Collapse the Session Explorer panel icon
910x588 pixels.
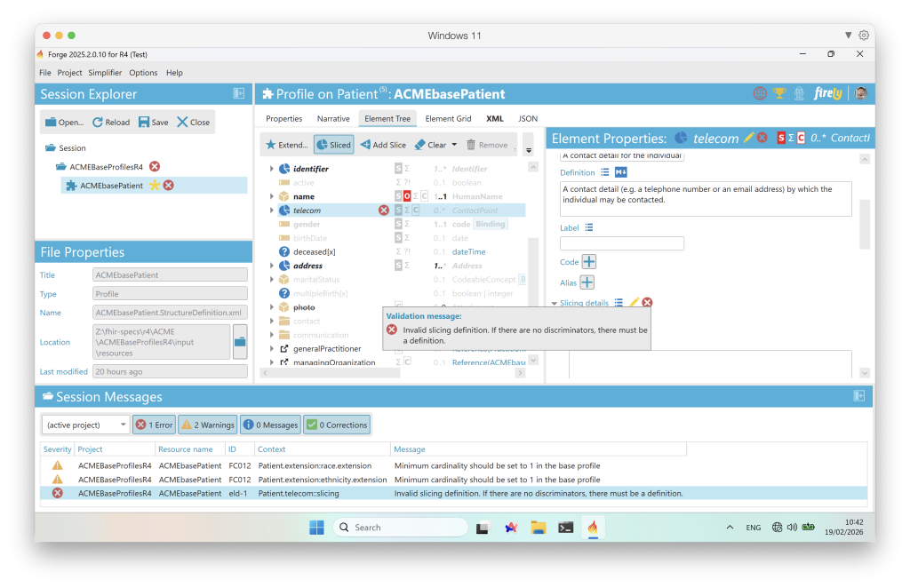(238, 93)
